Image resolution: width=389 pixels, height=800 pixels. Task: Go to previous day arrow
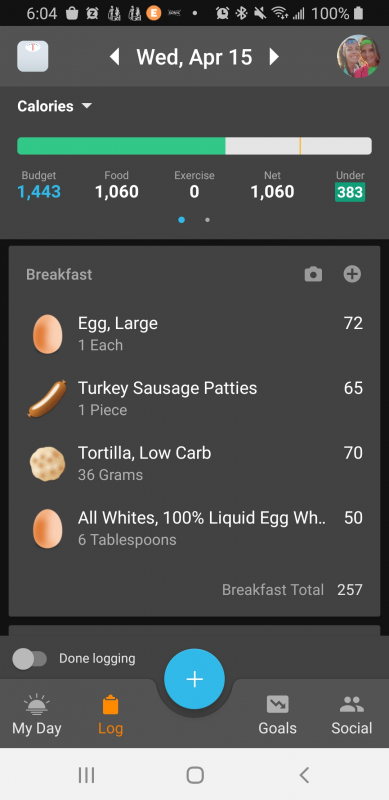(x=115, y=57)
